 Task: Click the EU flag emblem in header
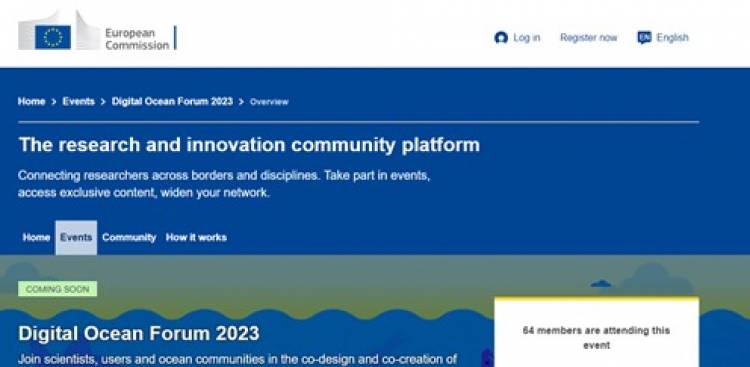pos(53,37)
